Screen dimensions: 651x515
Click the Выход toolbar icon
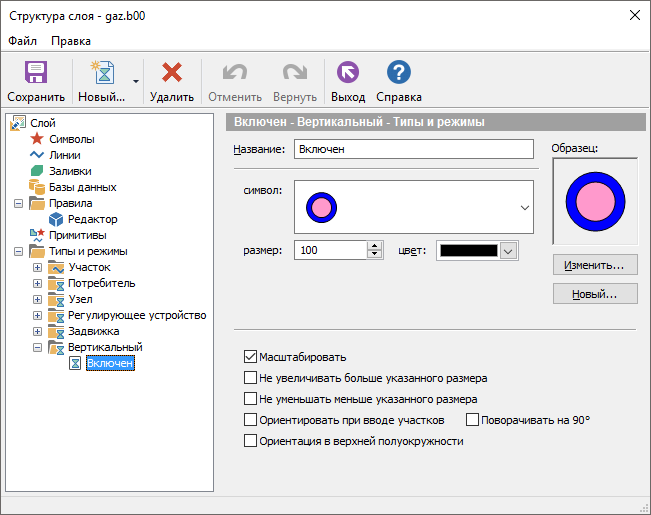click(x=348, y=73)
